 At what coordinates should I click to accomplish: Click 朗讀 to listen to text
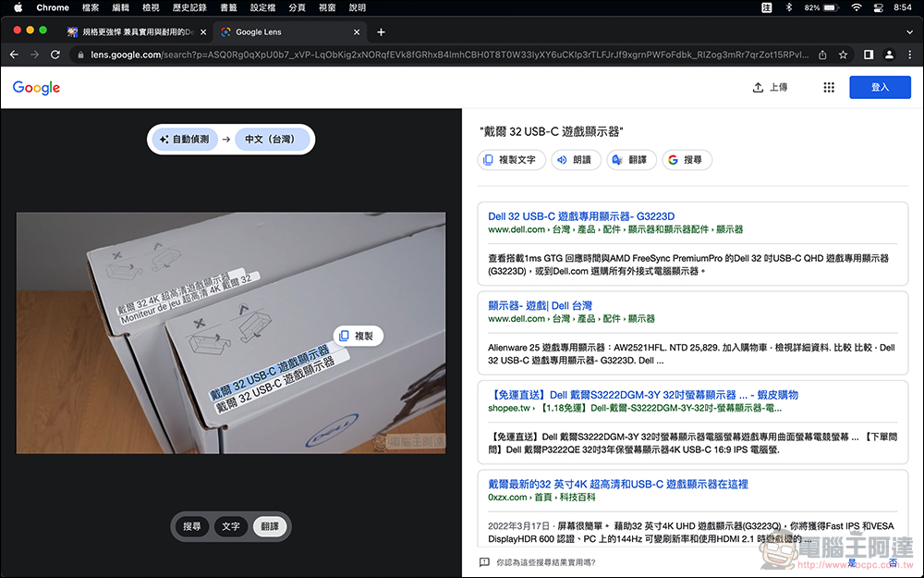(575, 160)
